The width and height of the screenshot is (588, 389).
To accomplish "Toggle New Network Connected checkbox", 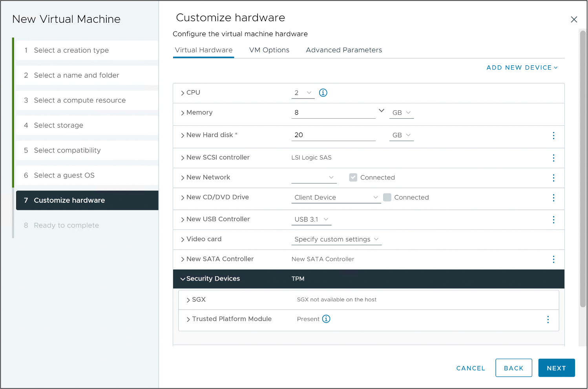I will (353, 178).
